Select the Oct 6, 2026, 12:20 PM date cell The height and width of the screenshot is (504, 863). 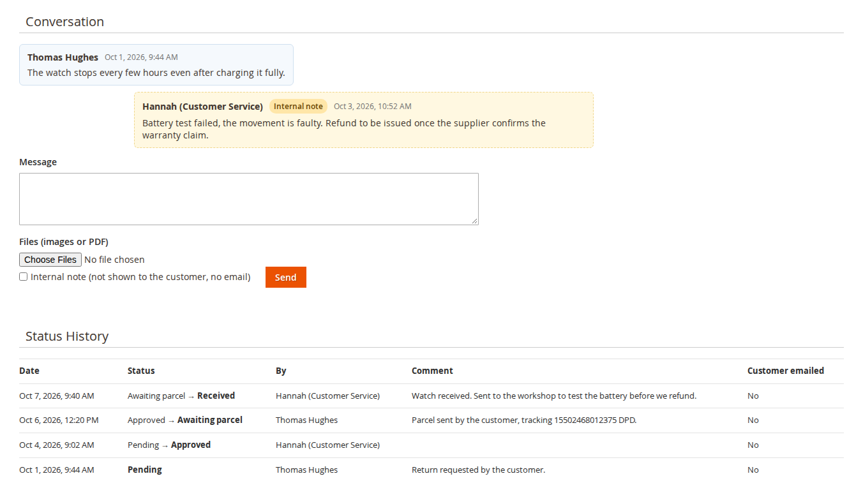click(59, 420)
